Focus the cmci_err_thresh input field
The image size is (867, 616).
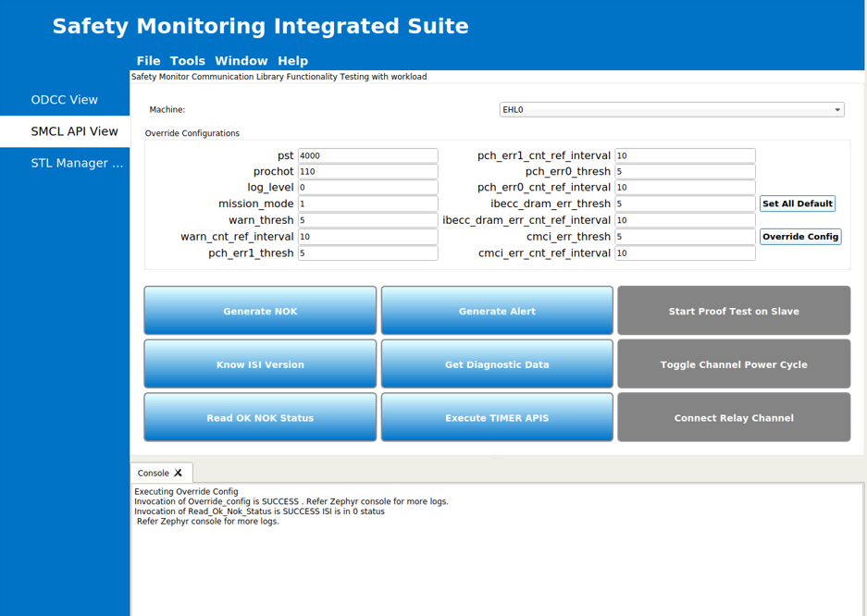coord(685,237)
